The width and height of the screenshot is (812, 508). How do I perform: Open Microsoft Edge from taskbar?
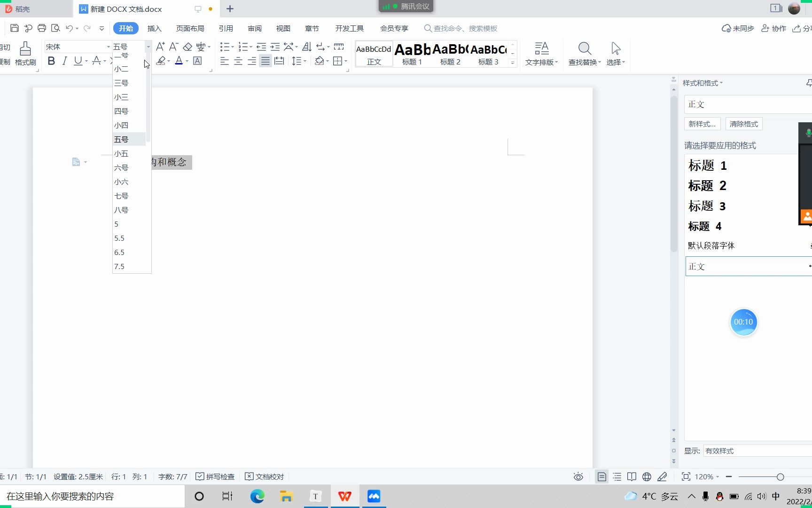click(257, 496)
